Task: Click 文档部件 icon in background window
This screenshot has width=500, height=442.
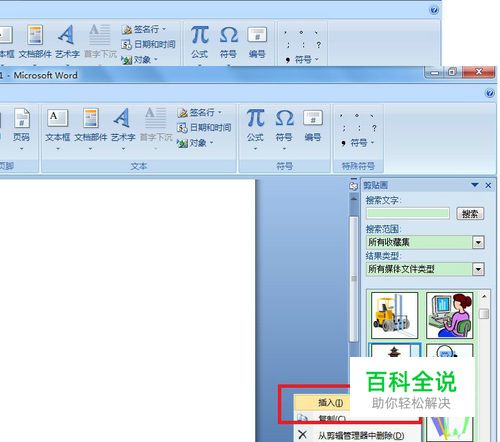Action: 35,42
